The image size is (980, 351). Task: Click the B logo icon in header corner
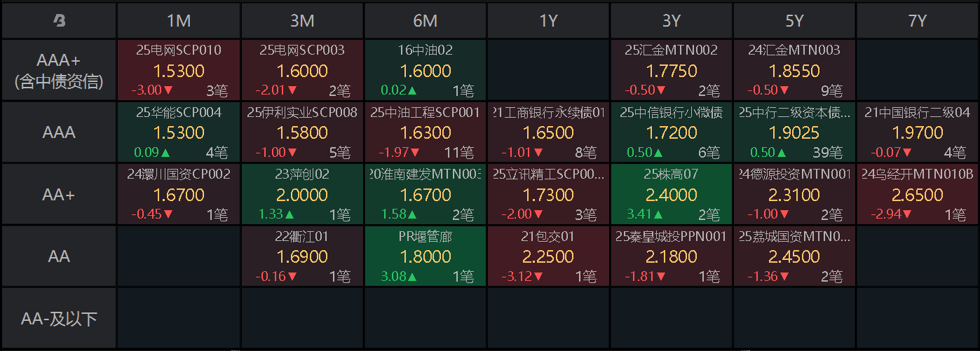(x=59, y=21)
